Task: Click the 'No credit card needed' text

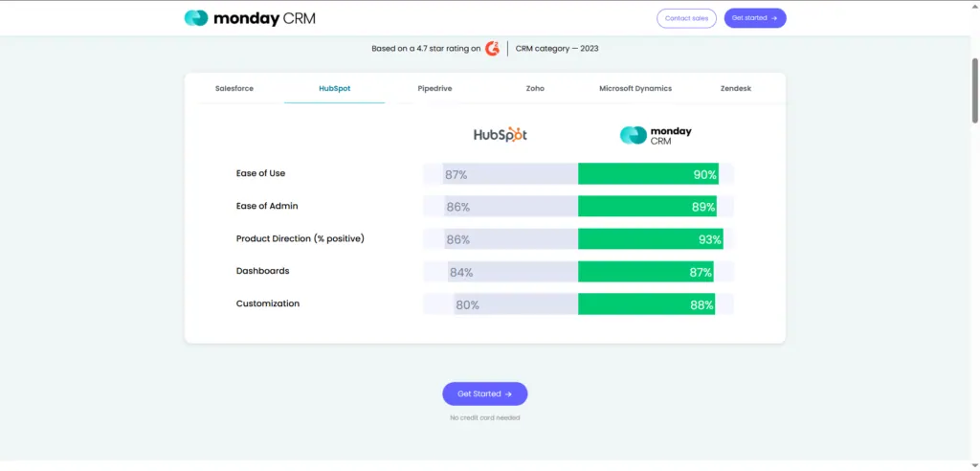Action: coord(485,417)
